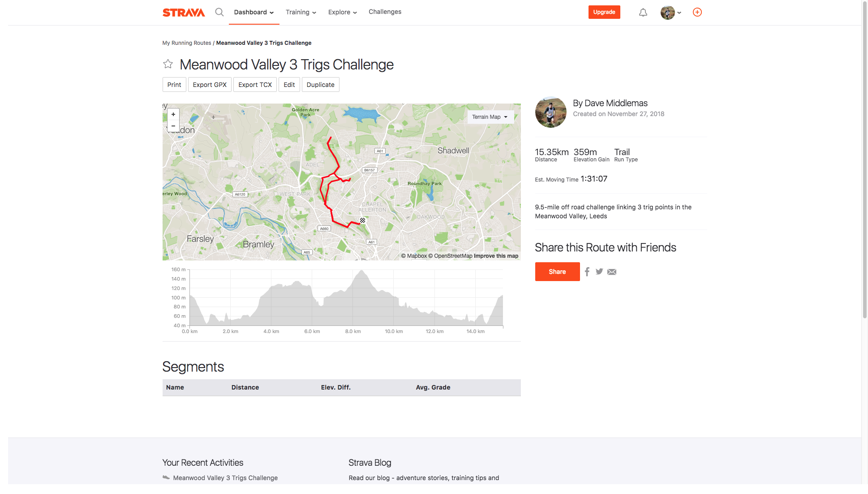Viewport: 868px width, 494px height.
Task: Expand the profile avatar menu
Action: (670, 13)
